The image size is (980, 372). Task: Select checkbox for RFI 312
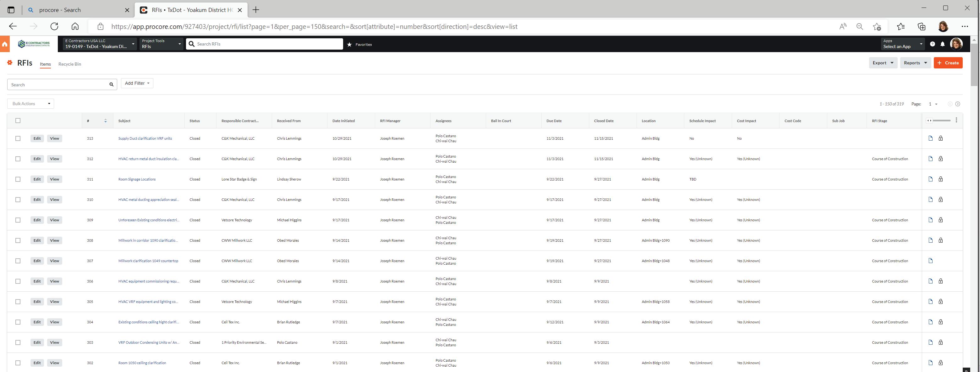click(18, 159)
